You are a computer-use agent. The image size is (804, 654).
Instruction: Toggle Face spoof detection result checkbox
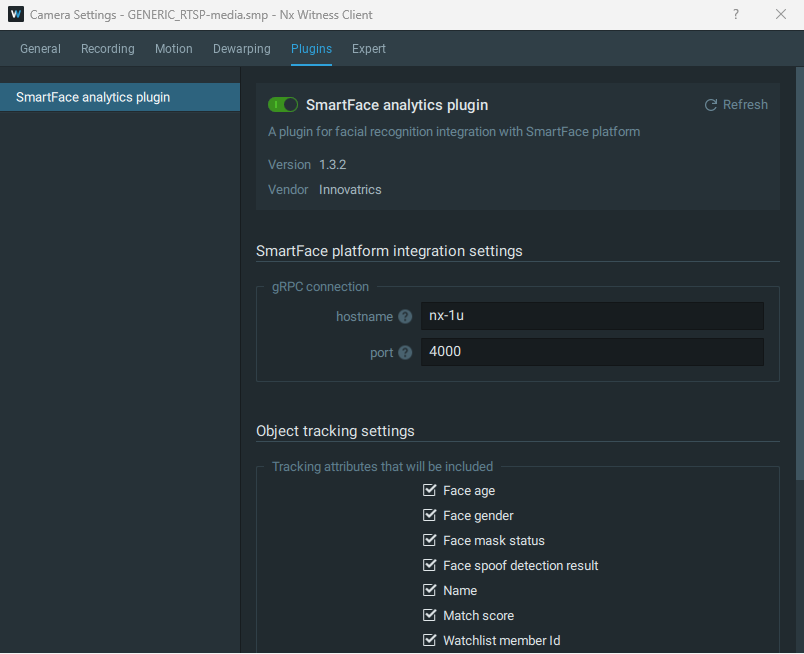coord(430,566)
